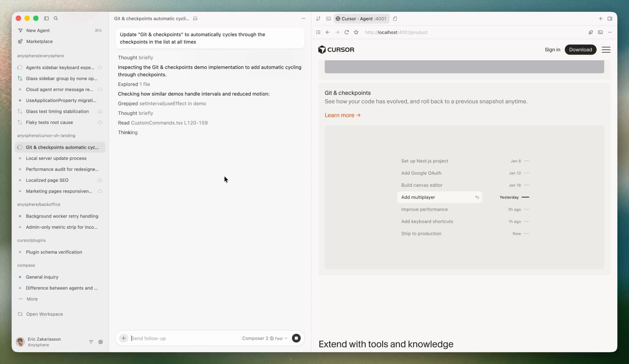Open Local server update process agent

(56, 158)
